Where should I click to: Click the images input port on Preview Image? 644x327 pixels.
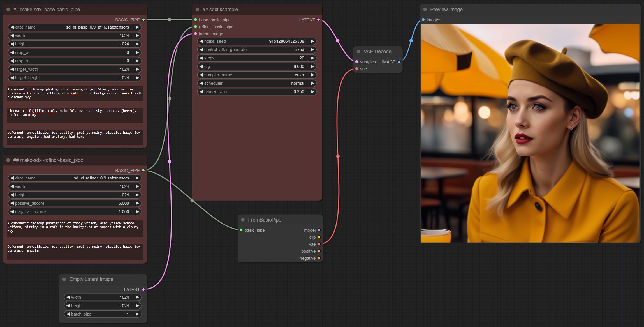click(423, 20)
